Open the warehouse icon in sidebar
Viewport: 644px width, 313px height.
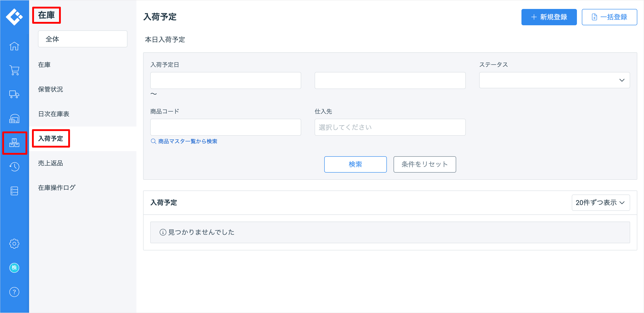tap(14, 118)
